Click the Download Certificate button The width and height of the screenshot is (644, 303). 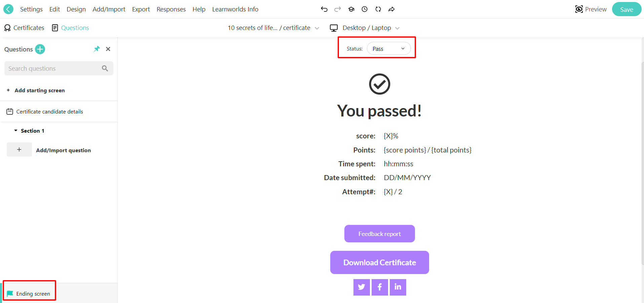pos(379,262)
